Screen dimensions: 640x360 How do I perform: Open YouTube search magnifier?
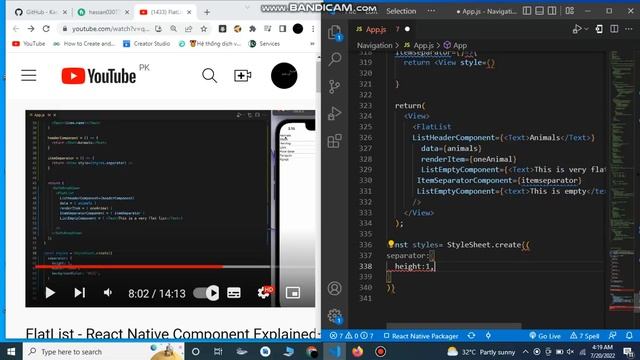209,76
